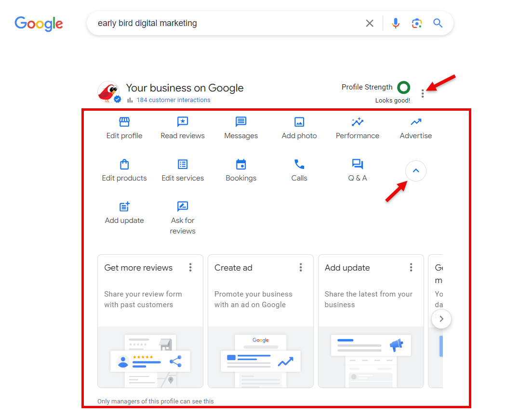This screenshot has height=415, width=532.
Task: Open the Get more reviews card options menu
Action: (x=191, y=268)
